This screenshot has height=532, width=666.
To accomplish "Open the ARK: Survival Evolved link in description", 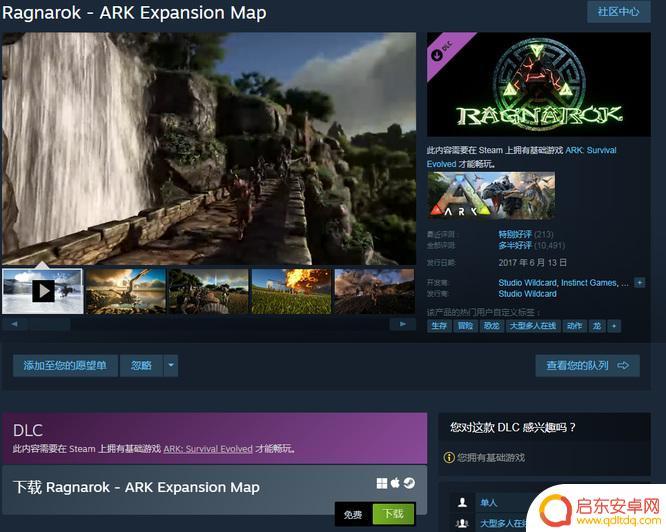I will click(x=590, y=150).
